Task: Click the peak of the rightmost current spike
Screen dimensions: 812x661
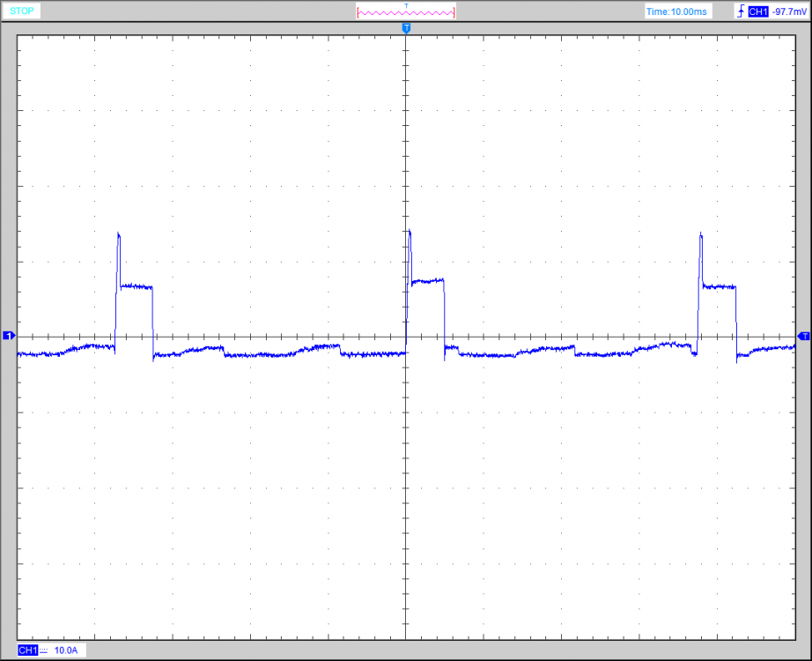Action: 701,234
